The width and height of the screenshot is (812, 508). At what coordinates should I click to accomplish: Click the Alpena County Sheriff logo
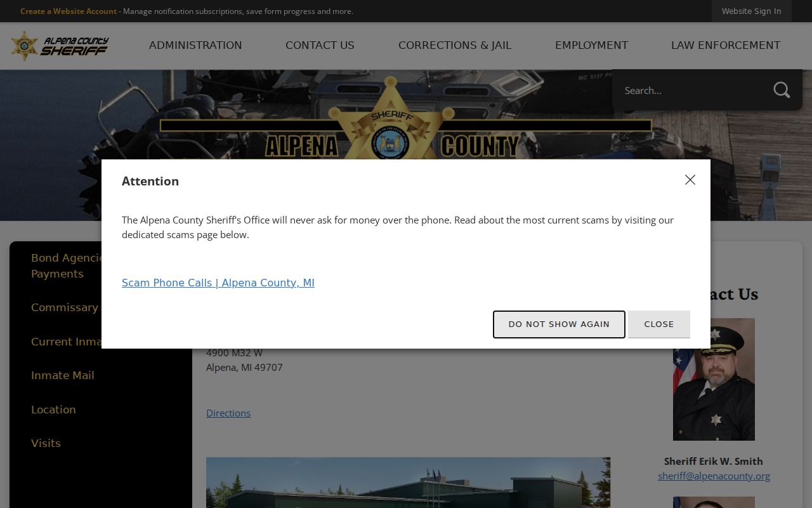click(60, 46)
